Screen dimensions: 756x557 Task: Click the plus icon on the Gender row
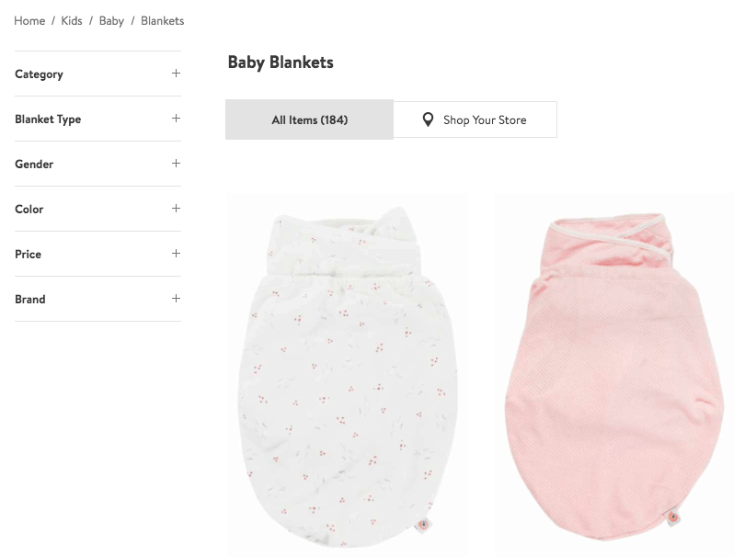(x=176, y=164)
